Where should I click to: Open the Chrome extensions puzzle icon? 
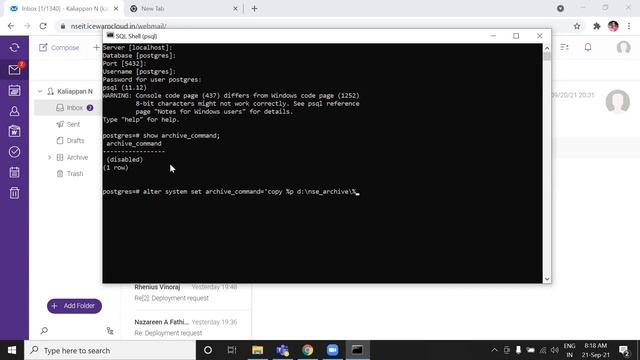(597, 26)
